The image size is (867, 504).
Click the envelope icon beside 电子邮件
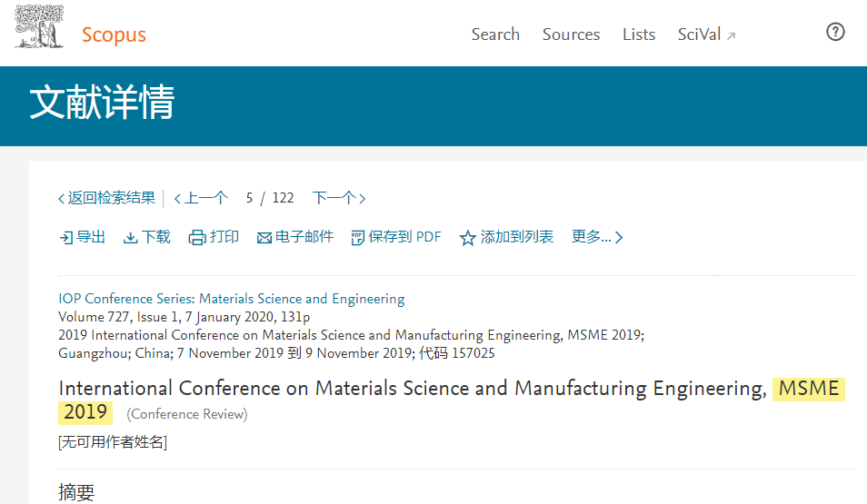(264, 238)
